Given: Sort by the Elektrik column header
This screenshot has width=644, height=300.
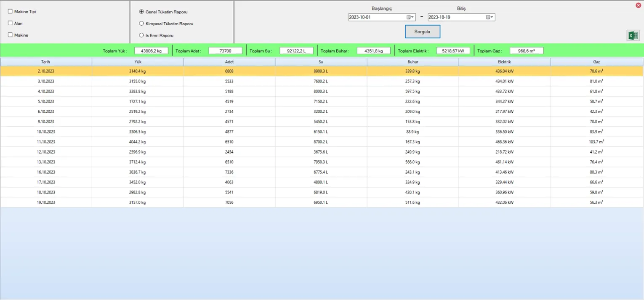Looking at the screenshot, I should 504,62.
